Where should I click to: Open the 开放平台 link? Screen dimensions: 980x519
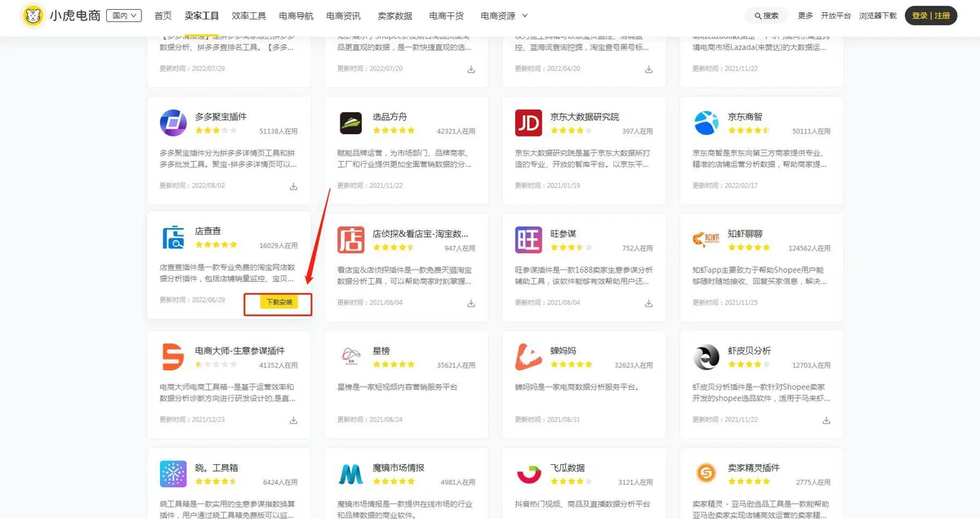(835, 16)
